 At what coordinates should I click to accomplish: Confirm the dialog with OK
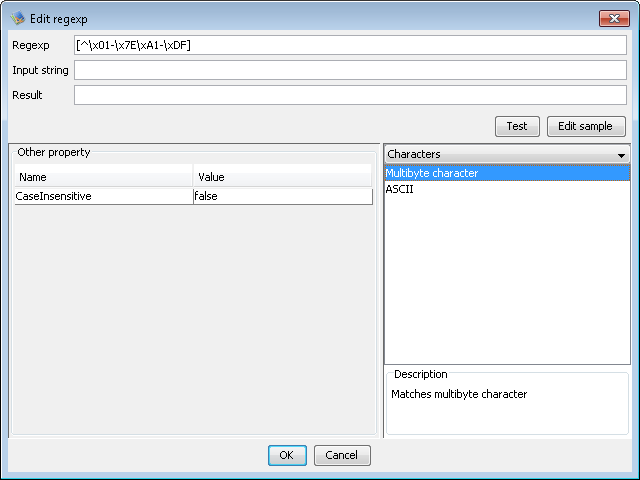[x=287, y=455]
